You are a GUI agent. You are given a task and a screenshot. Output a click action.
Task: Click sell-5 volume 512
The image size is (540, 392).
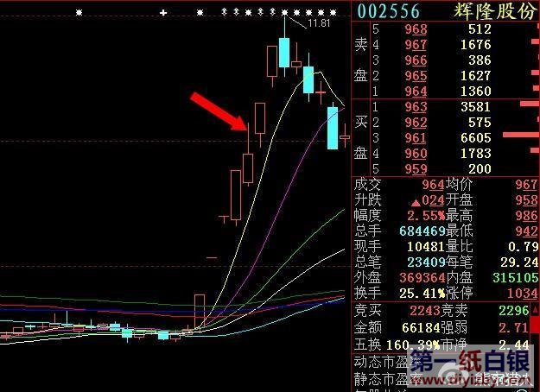[x=480, y=29]
